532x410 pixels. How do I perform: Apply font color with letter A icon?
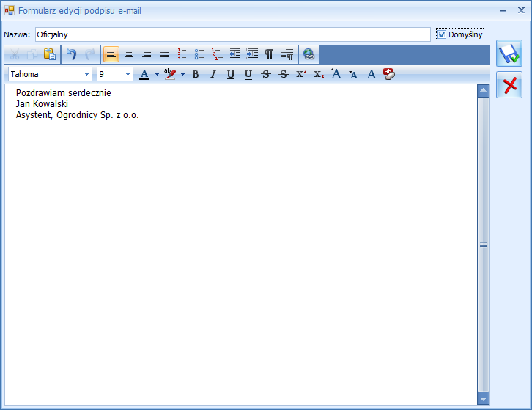(x=144, y=74)
